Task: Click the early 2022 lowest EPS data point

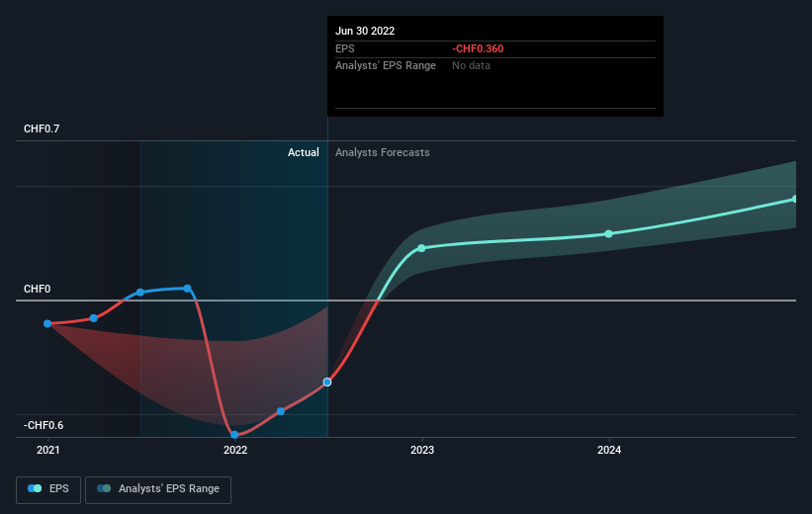Action: pyautogui.click(x=234, y=435)
